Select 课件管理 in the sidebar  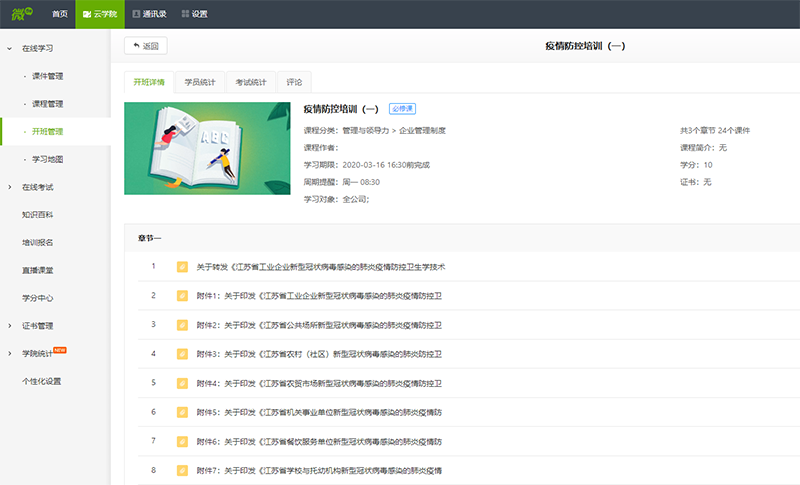(48, 76)
